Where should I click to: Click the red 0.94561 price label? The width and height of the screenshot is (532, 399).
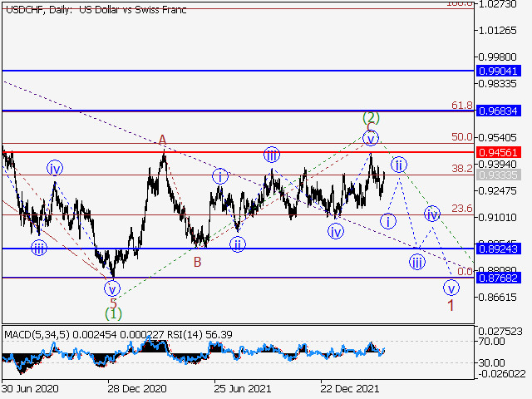pyautogui.click(x=499, y=152)
